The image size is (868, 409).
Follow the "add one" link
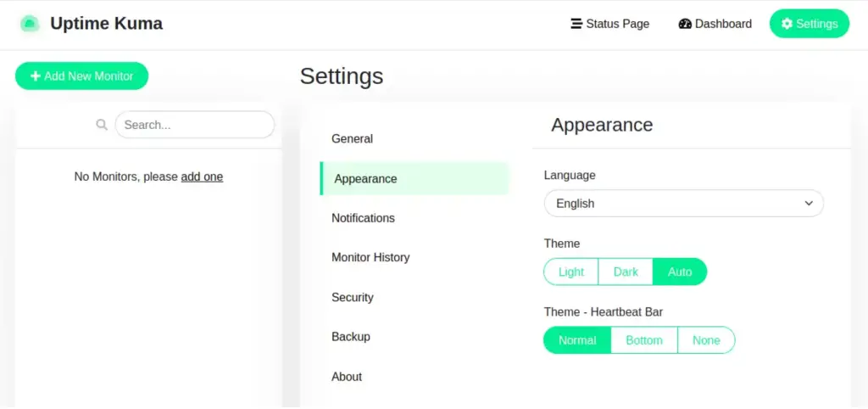click(x=202, y=176)
